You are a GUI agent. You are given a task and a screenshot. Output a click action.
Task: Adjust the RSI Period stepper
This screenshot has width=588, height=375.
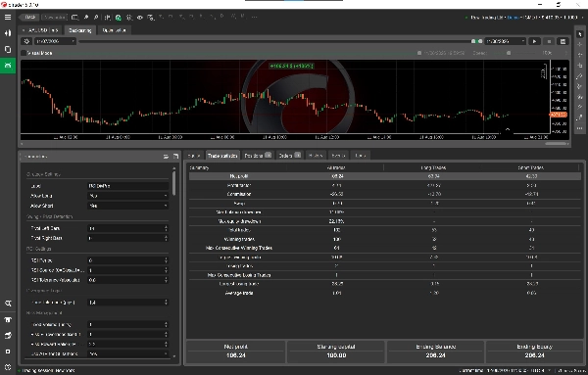[166, 260]
